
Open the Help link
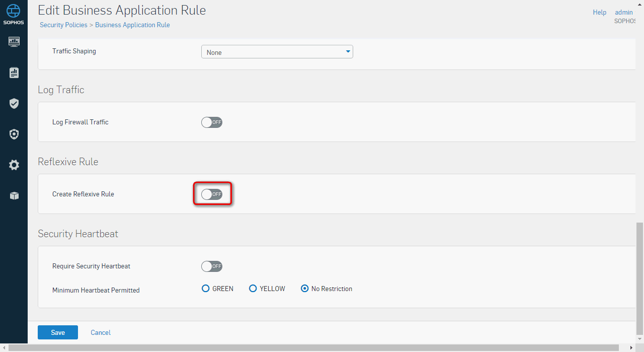[x=600, y=12]
